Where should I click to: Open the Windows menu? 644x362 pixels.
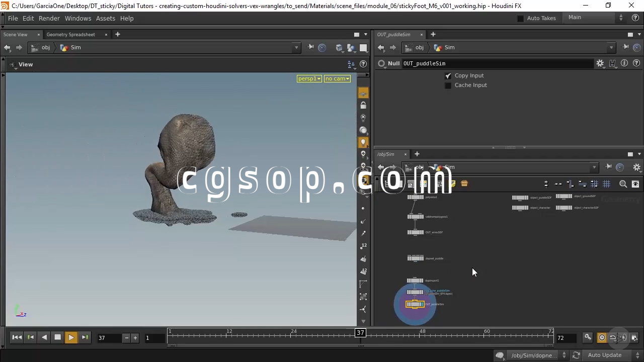tap(78, 18)
